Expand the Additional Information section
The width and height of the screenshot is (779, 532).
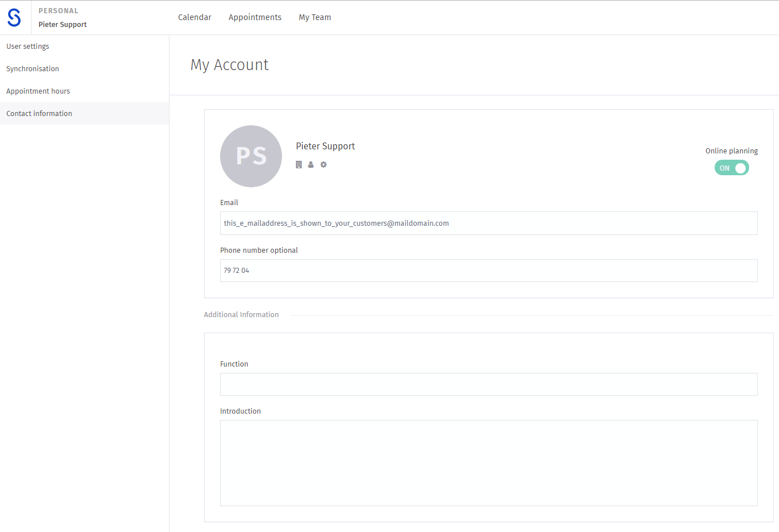point(241,314)
